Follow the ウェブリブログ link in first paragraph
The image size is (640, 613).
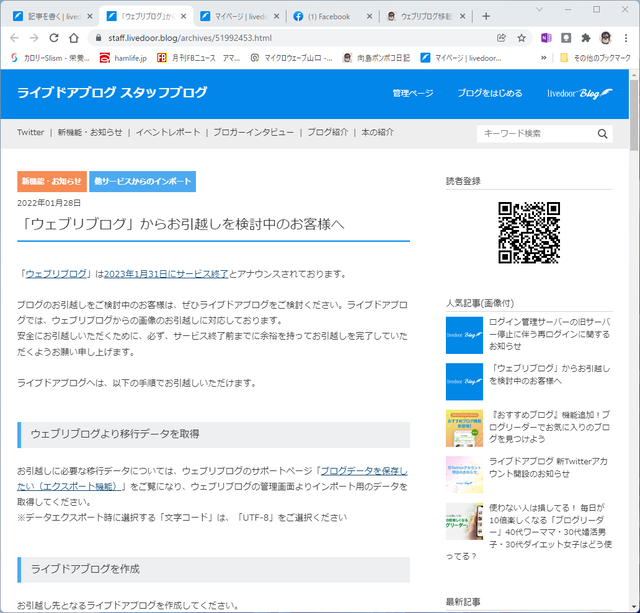pos(56,274)
